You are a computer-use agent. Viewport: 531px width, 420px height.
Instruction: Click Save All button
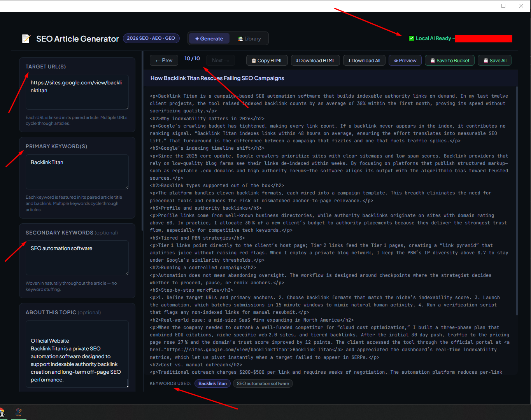[495, 60]
